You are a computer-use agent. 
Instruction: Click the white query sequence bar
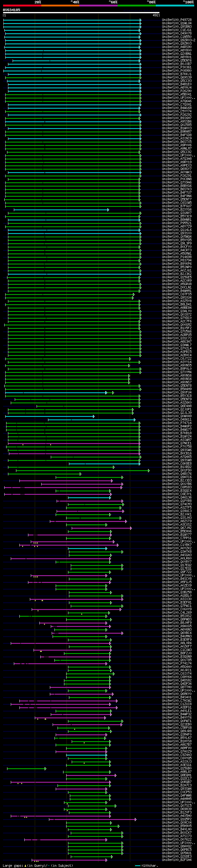(81, 12)
